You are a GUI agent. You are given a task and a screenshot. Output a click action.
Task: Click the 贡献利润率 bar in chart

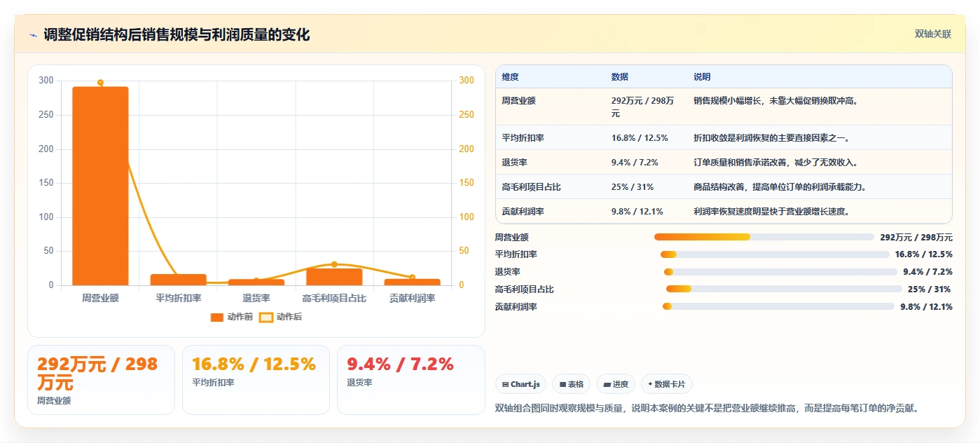tap(412, 282)
